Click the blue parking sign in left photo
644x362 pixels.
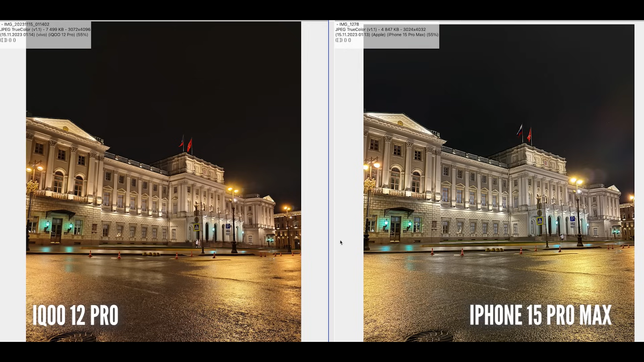point(228,227)
